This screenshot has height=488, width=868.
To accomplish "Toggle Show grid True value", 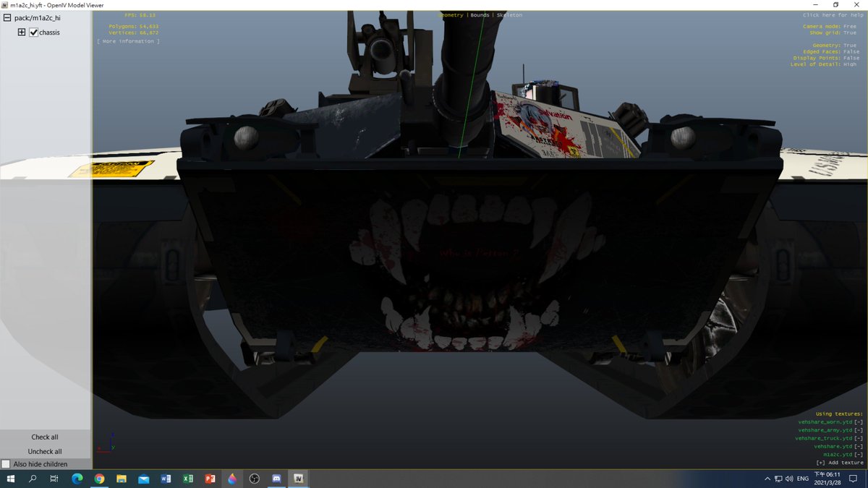I will tap(851, 33).
